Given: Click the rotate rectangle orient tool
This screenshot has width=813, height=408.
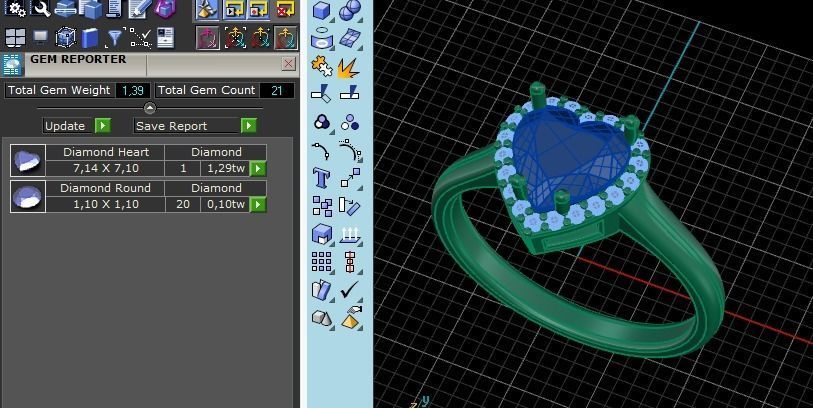Looking at the screenshot, I should pos(349,206).
